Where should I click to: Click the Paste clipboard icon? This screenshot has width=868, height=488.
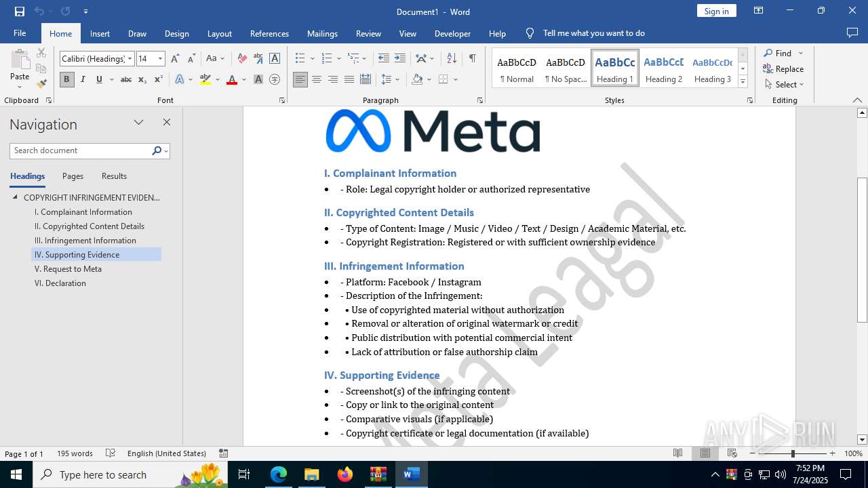coord(20,60)
